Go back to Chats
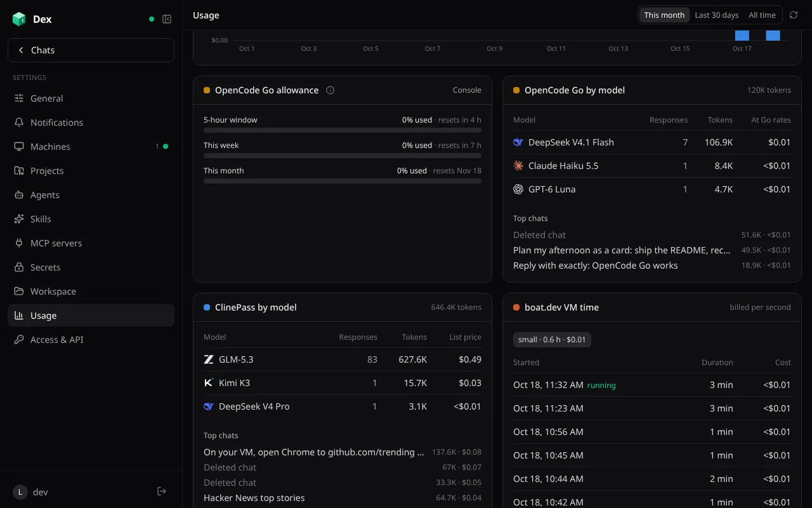The width and height of the screenshot is (812, 508). pyautogui.click(x=91, y=50)
